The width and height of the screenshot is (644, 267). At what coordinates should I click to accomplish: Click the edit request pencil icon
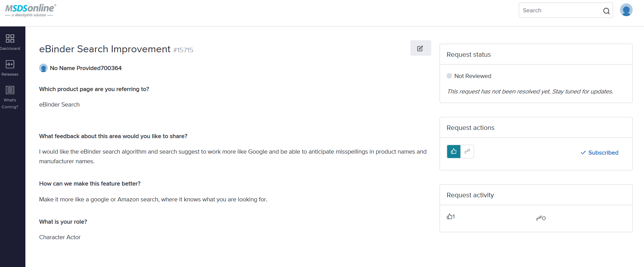pyautogui.click(x=420, y=48)
